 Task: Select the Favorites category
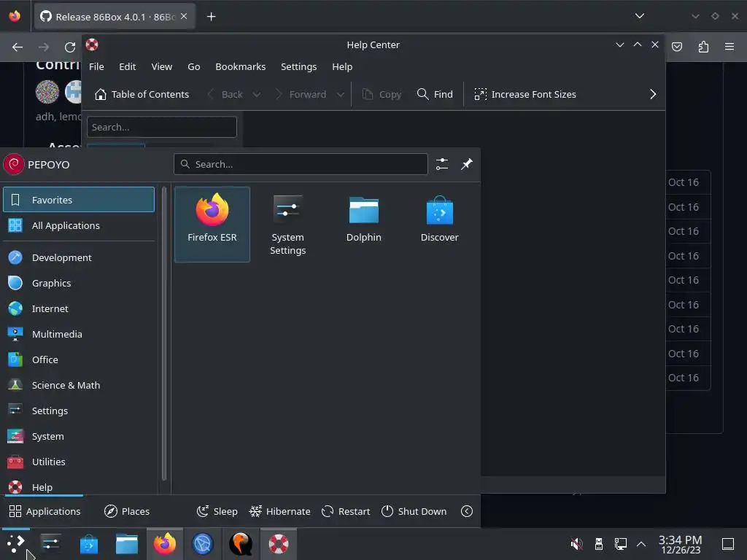click(79, 200)
